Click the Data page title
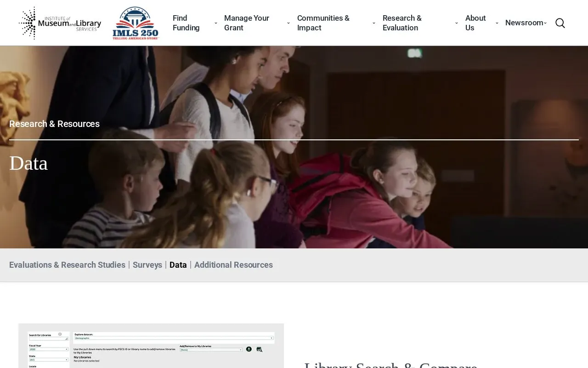 [x=28, y=163]
